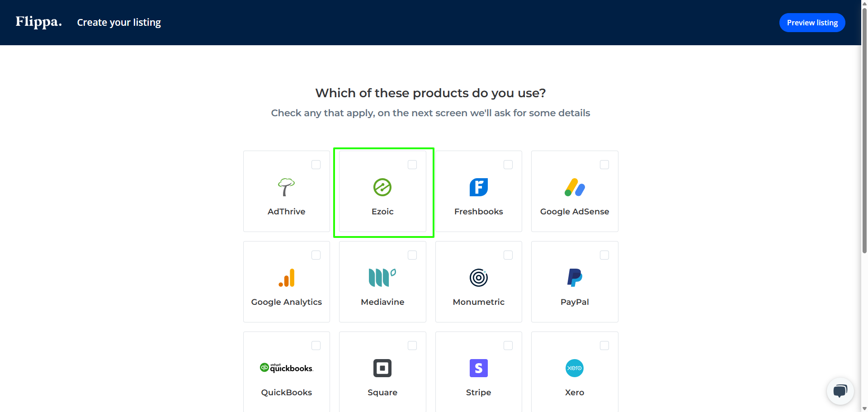Click the Xero label text
This screenshot has width=868, height=412.
point(575,393)
